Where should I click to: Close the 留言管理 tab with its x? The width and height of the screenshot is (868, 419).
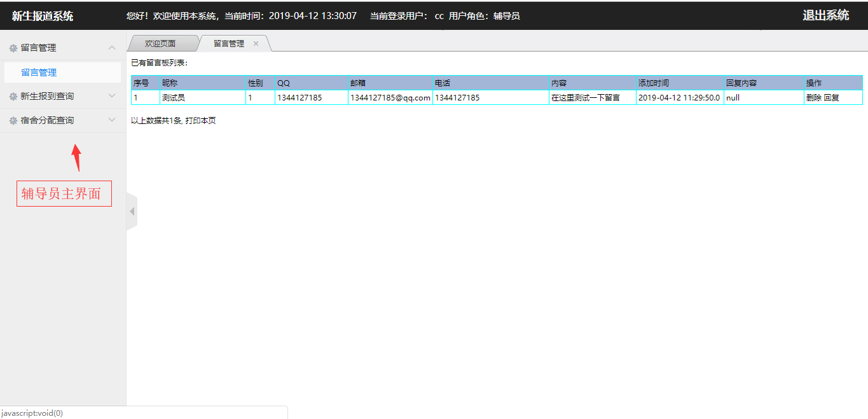pyautogui.click(x=256, y=44)
